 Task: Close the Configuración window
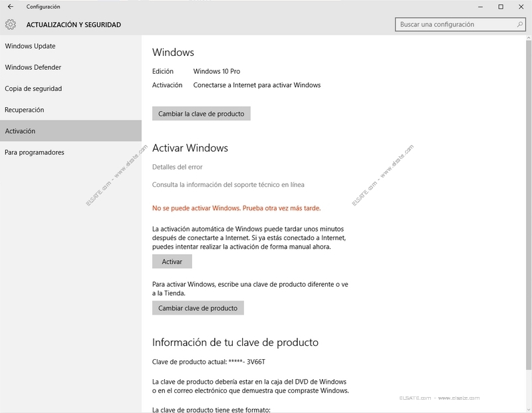[521, 7]
